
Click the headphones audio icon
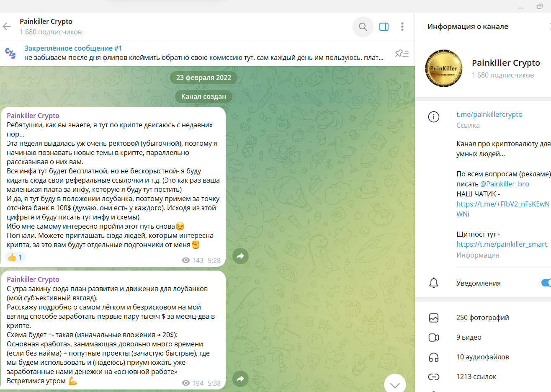coord(434,357)
